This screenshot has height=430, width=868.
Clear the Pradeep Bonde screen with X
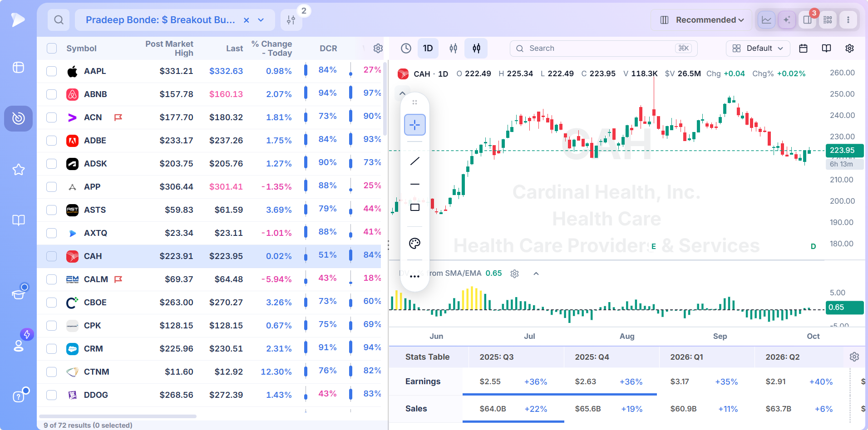coord(246,20)
